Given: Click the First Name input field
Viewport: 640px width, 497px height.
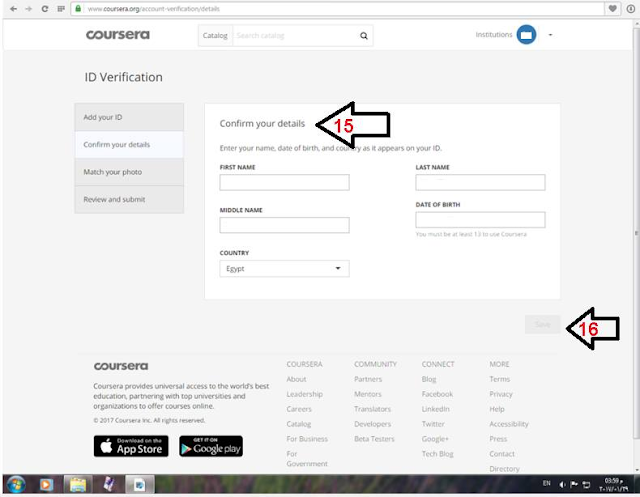Looking at the screenshot, I should tap(284, 182).
